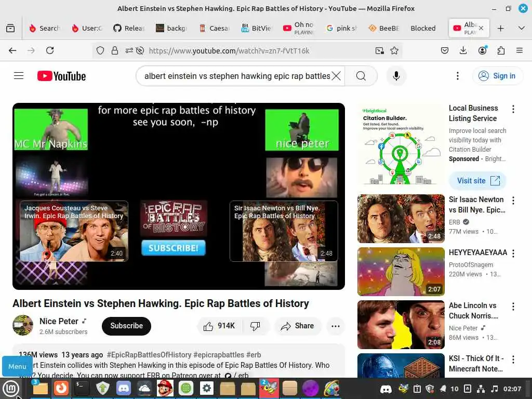
Task: Open the Nice Peter channel name link
Action: coord(59,321)
